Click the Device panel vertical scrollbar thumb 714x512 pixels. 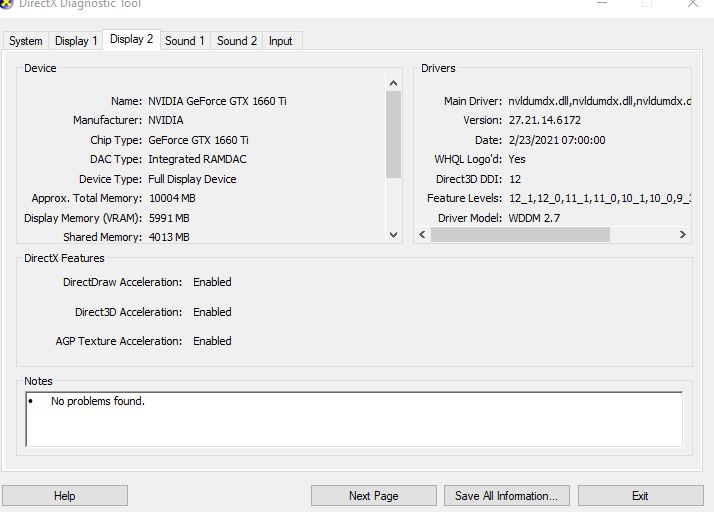click(x=393, y=133)
